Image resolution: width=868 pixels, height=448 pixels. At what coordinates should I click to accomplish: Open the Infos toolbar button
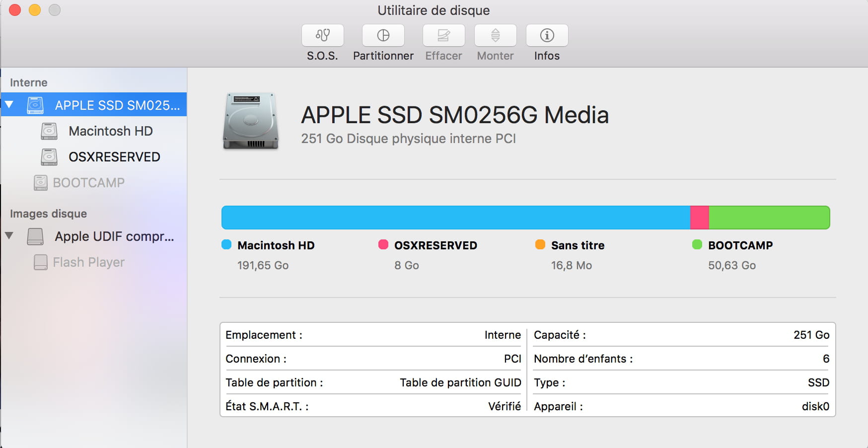point(547,35)
